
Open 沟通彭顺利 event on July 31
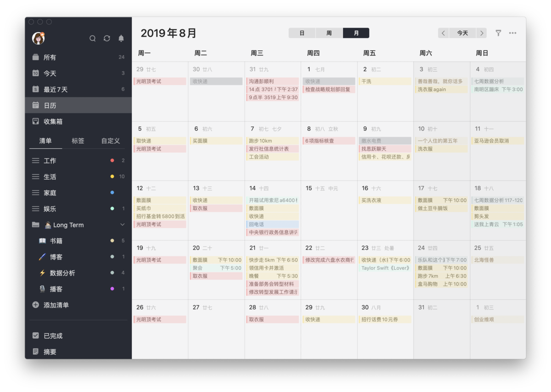(273, 81)
